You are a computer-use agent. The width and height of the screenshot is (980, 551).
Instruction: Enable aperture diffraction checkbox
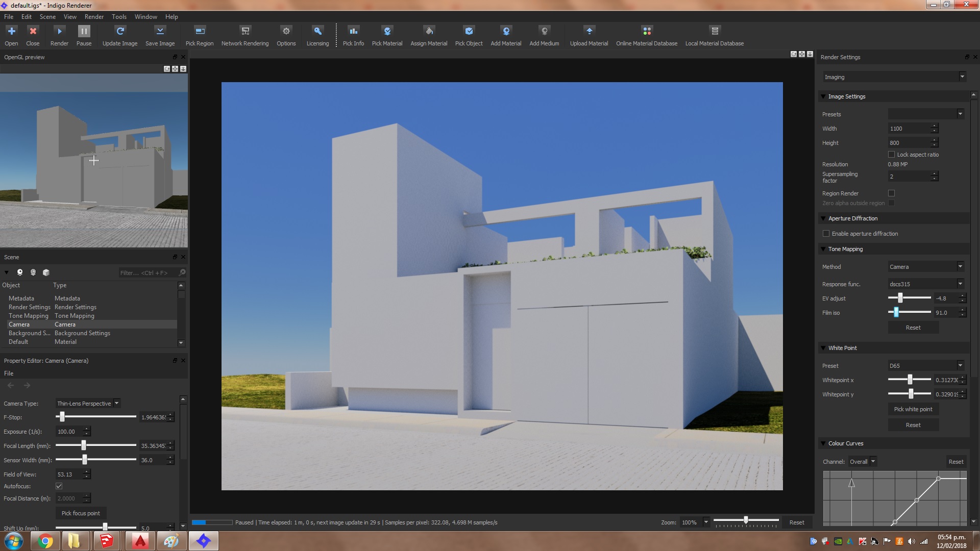pyautogui.click(x=826, y=234)
